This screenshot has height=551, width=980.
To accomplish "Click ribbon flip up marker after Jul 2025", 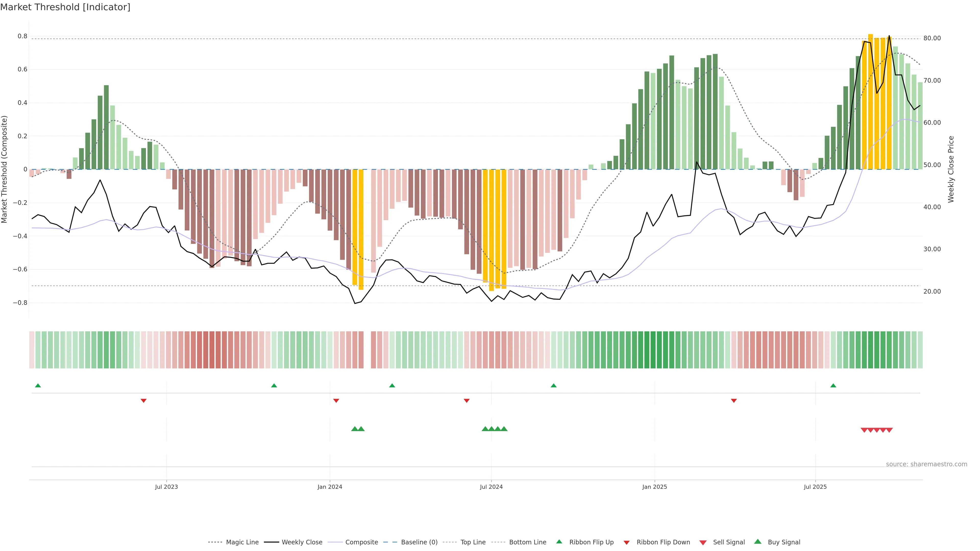I will [x=833, y=386].
